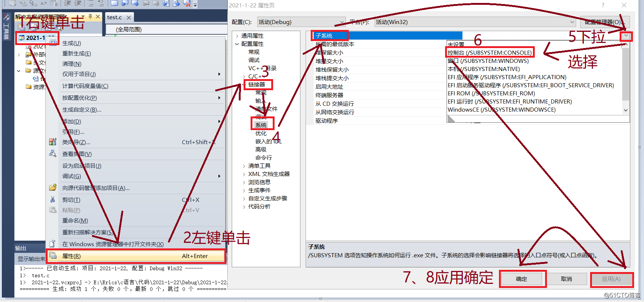Close the Solution Explorer panel
Viewport: 644px width, 302px height.
coord(98,17)
